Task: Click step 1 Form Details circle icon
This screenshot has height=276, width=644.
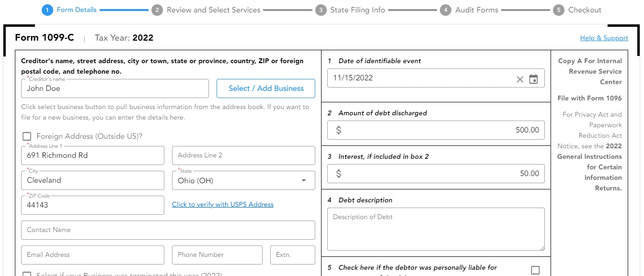Action: pyautogui.click(x=47, y=10)
